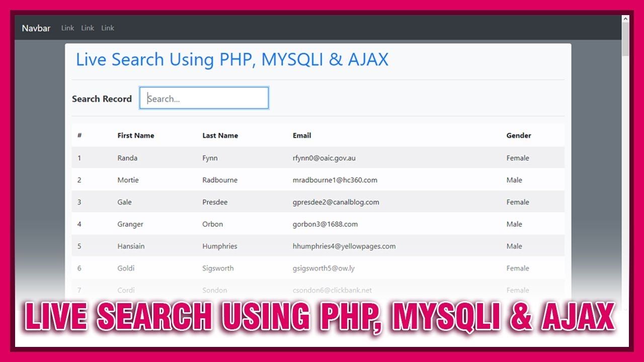This screenshot has height=362, width=644.
Task: Select the last name Sigsworth
Action: [x=218, y=268]
